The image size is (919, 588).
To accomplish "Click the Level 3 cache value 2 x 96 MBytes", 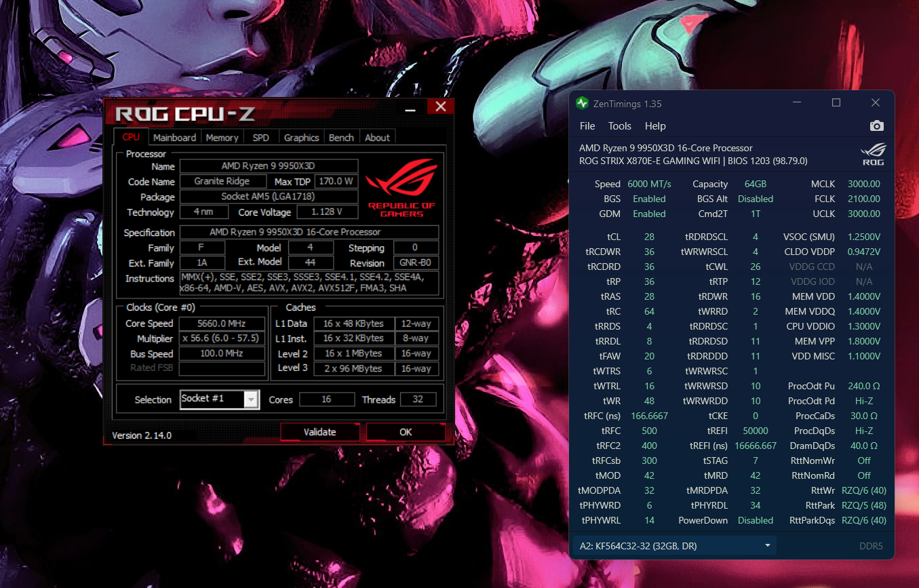I will point(353,368).
